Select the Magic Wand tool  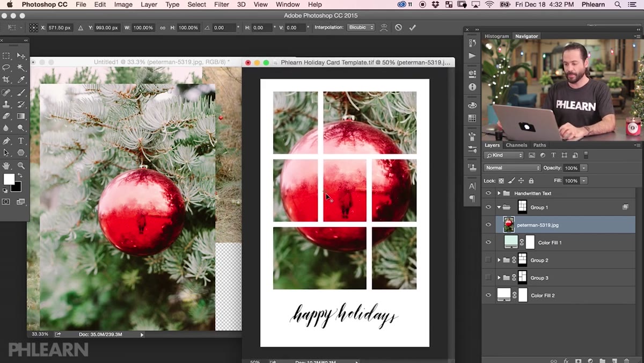[x=21, y=68]
